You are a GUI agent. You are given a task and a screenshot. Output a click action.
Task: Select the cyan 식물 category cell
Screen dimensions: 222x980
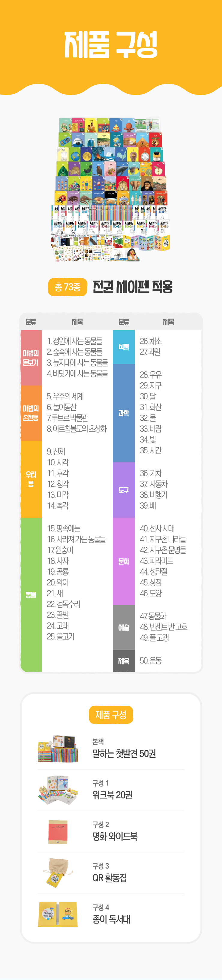(124, 346)
